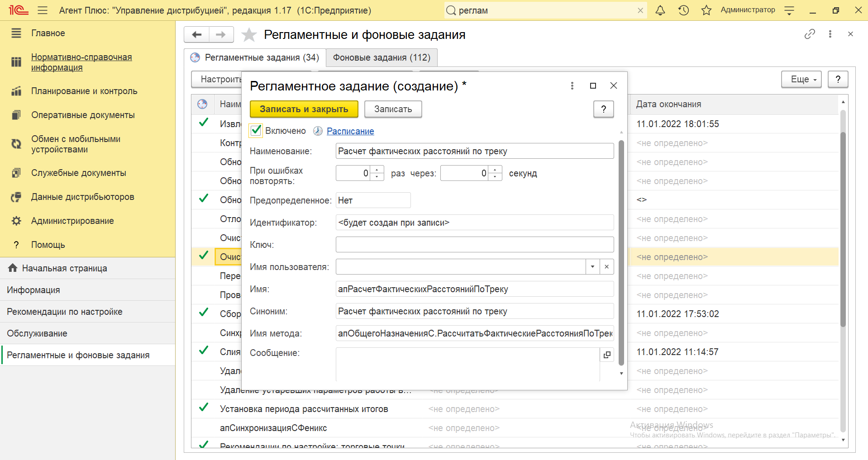Open page options three-dot menu
Image resolution: width=868 pixels, height=460 pixels.
tap(830, 34)
